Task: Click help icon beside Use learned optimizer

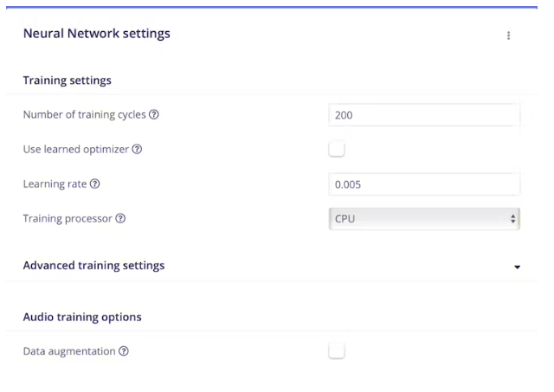Action: pyautogui.click(x=137, y=150)
